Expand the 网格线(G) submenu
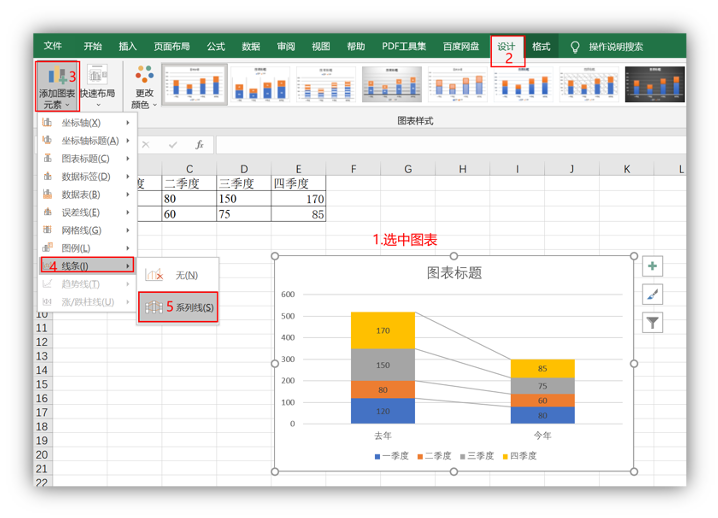The width and height of the screenshot is (718, 518). coord(87,230)
